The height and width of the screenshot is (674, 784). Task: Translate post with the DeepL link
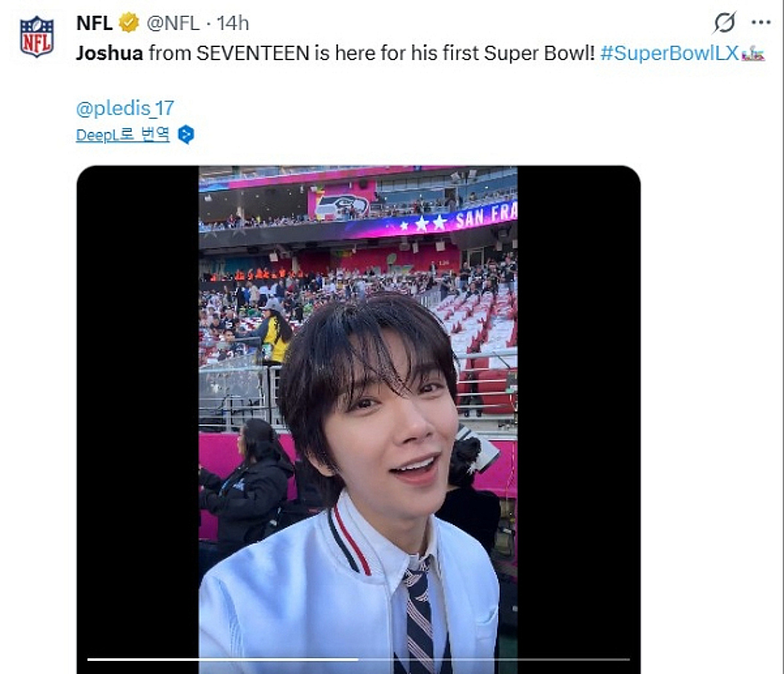[x=123, y=135]
